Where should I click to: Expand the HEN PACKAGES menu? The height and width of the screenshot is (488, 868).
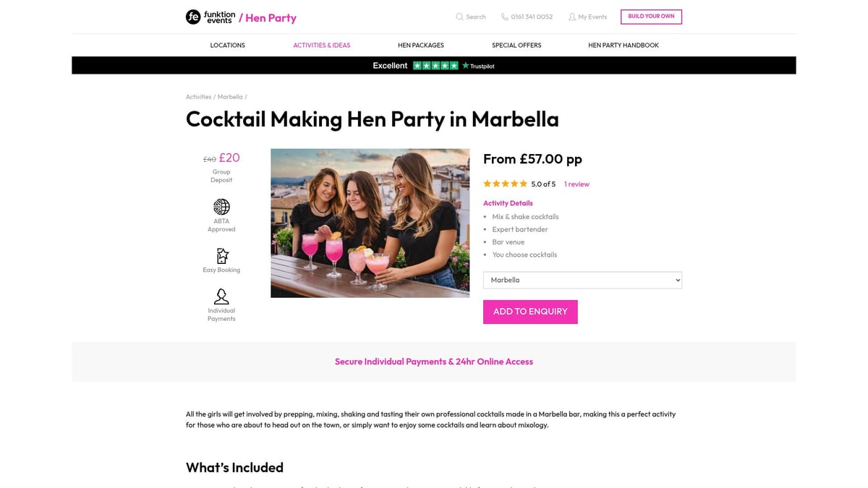click(420, 45)
